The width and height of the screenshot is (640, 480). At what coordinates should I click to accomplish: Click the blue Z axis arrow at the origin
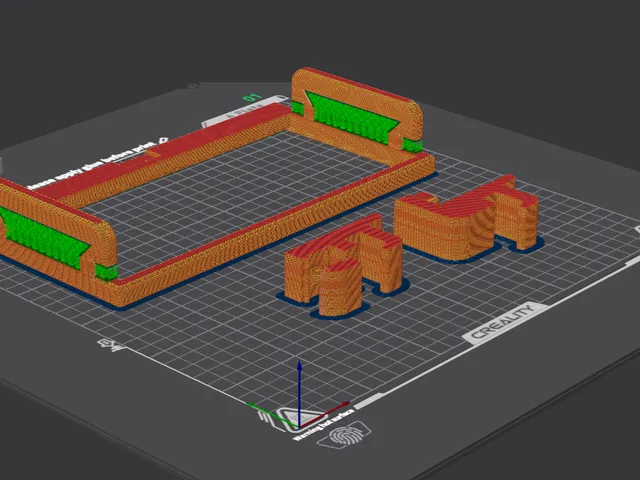299,393
